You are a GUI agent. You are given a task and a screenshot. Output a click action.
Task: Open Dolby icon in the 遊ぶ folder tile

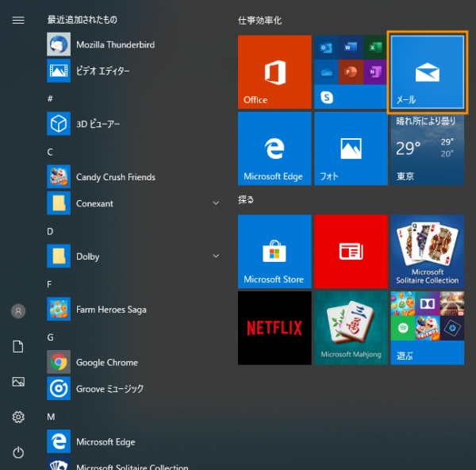pos(428,303)
